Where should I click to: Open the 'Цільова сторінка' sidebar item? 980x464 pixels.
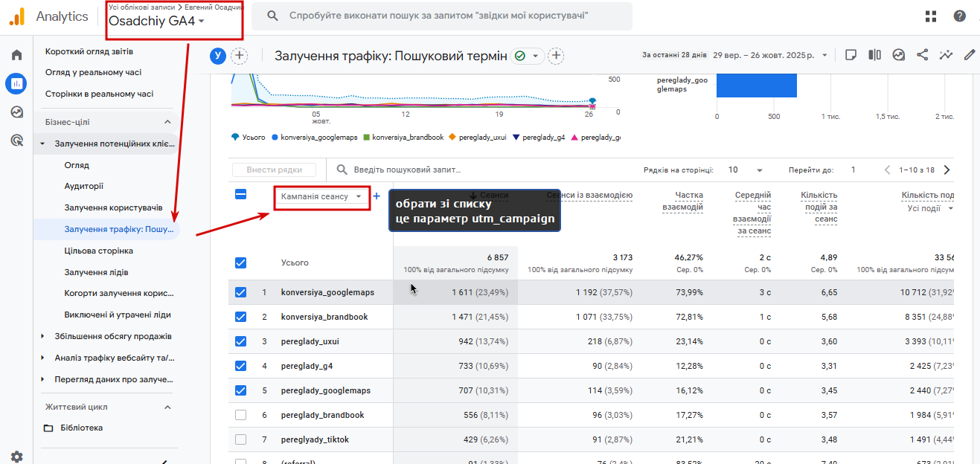(x=99, y=251)
